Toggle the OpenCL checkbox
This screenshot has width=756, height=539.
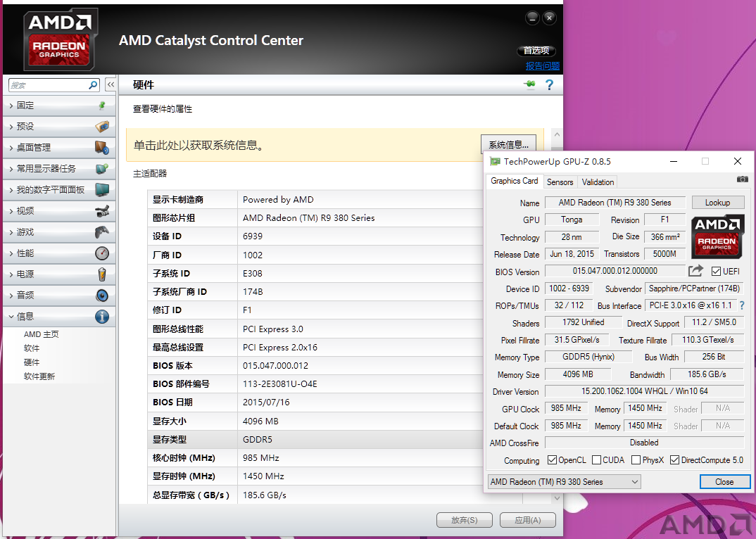coord(552,460)
